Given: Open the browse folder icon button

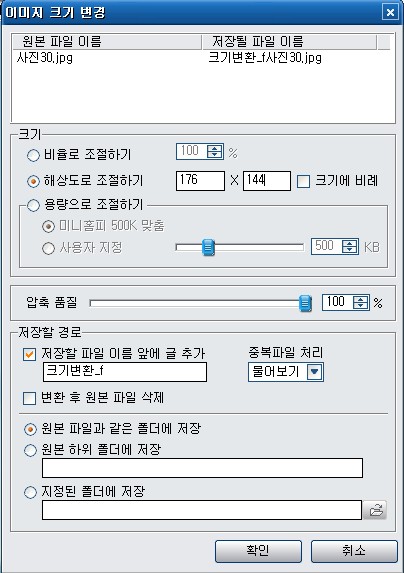Looking at the screenshot, I should pyautogui.click(x=375, y=510).
